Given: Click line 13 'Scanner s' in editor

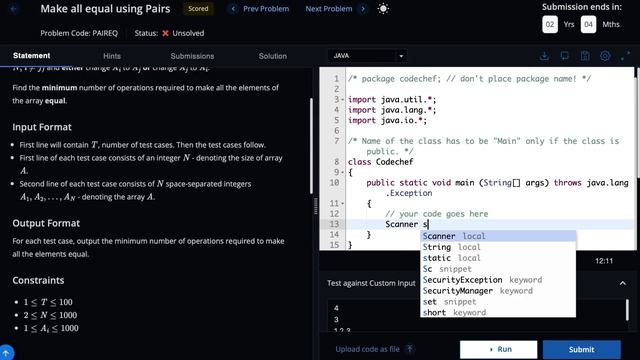Looking at the screenshot, I should click(407, 224).
